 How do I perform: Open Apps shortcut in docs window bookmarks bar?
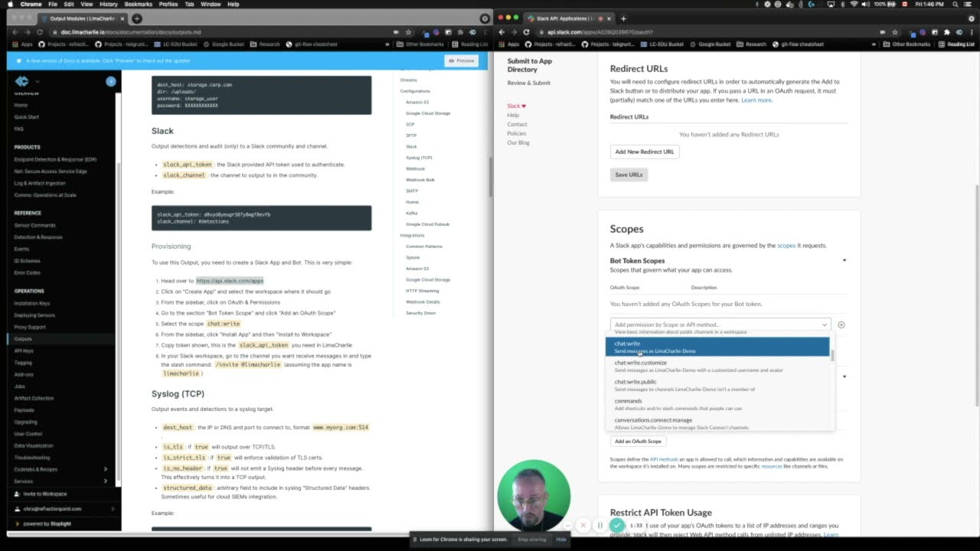click(x=23, y=44)
